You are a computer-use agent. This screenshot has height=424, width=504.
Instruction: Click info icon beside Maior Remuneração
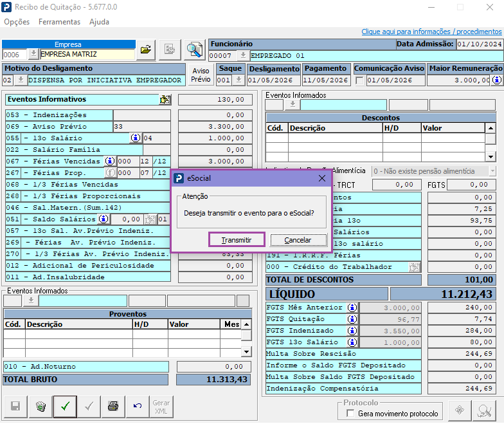click(497, 80)
